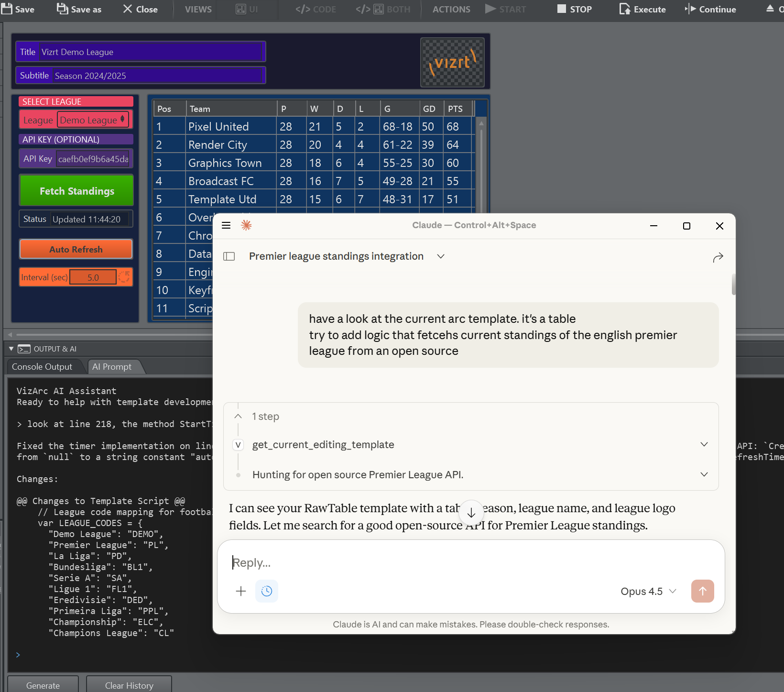The width and height of the screenshot is (784, 692).
Task: Collapse the 1 step section
Action: coord(238,417)
